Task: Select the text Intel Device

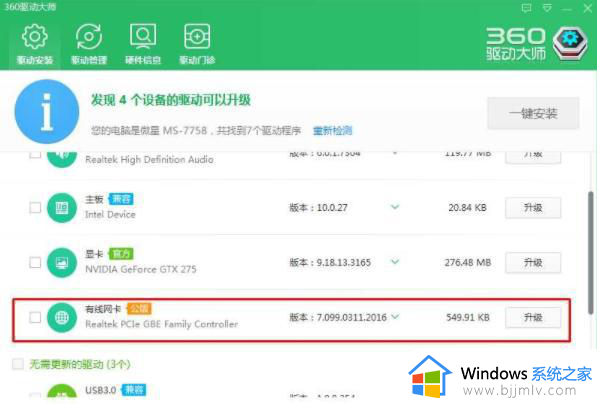Action: 110,214
